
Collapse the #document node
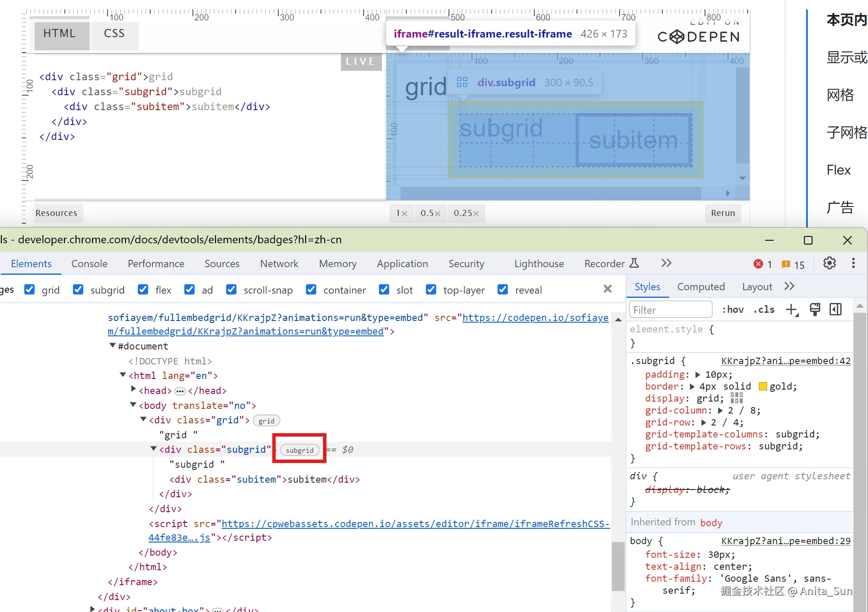(x=113, y=345)
